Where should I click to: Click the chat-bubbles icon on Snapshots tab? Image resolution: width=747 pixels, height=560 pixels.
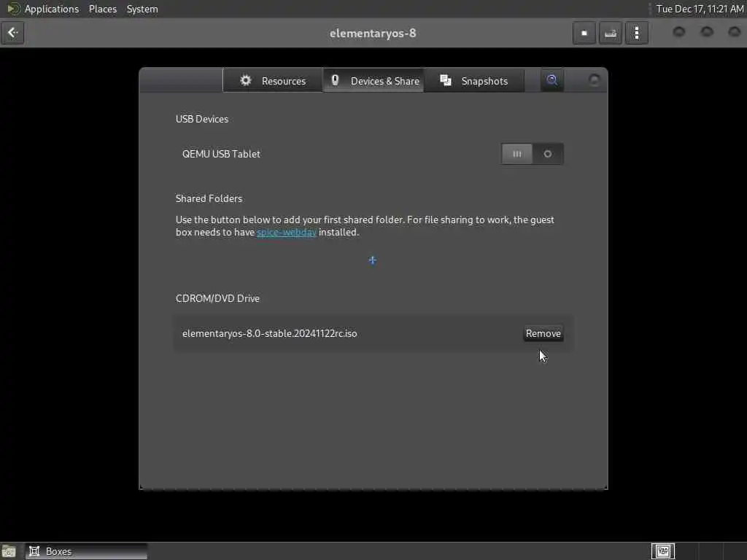446,80
